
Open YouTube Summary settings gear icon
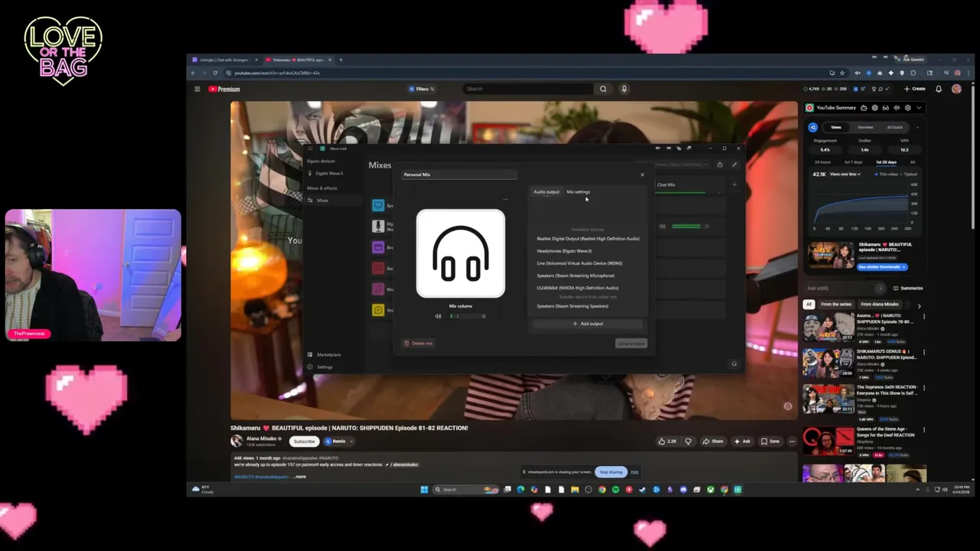tap(908, 108)
